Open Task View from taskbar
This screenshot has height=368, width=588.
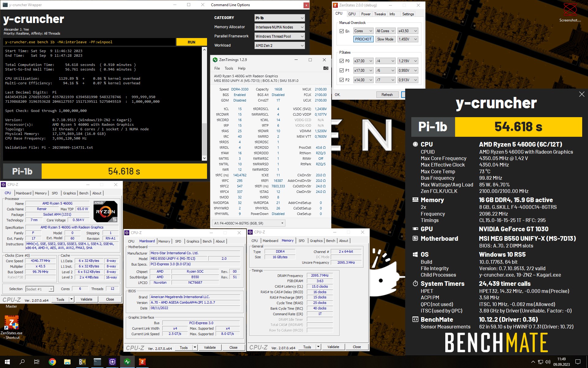[x=37, y=362]
